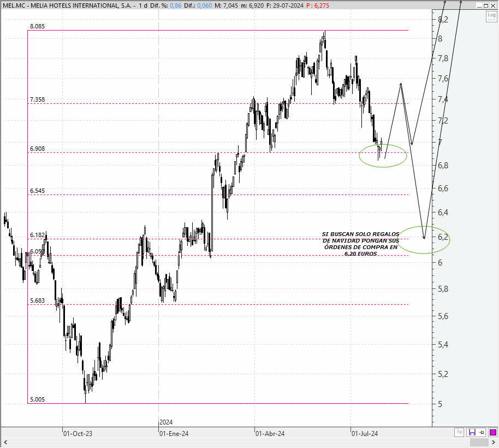The image size is (499, 448).
Task: Click the 1 d timeframe indicator in header
Action: [143, 5]
